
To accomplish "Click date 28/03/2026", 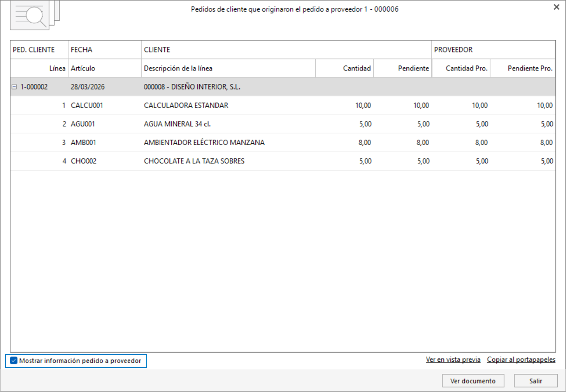I will pos(88,87).
